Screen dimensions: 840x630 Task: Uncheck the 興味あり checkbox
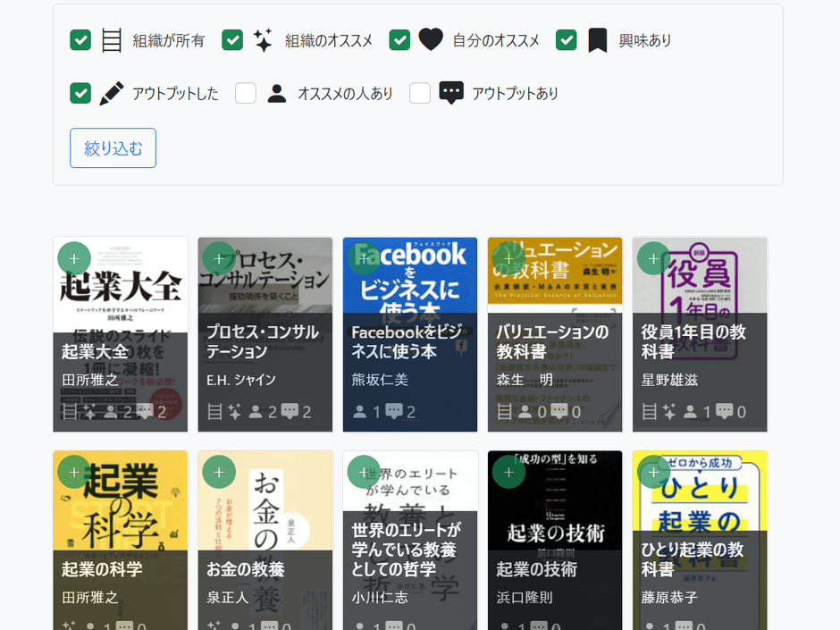[x=566, y=39]
